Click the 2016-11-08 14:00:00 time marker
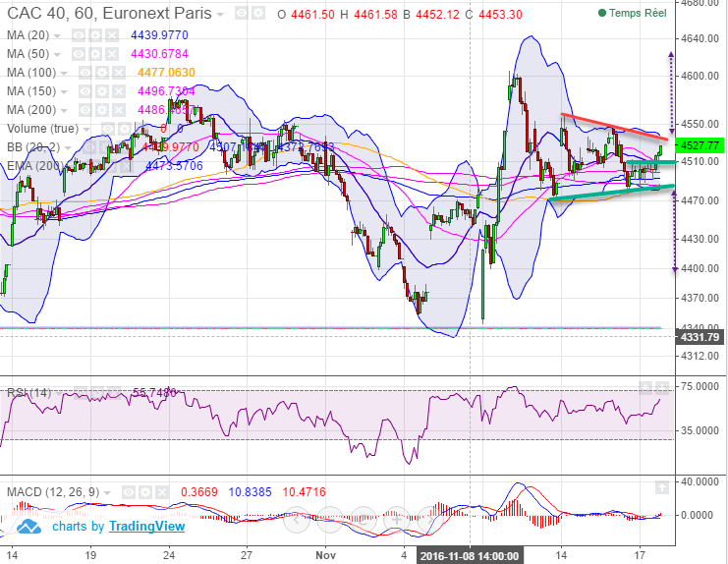Viewport: 728px width, 564px height. click(469, 555)
